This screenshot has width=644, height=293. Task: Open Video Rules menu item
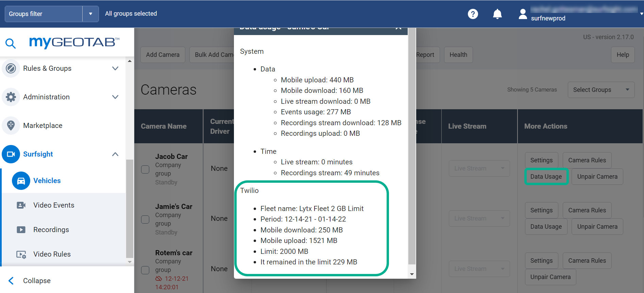pyautogui.click(x=52, y=254)
